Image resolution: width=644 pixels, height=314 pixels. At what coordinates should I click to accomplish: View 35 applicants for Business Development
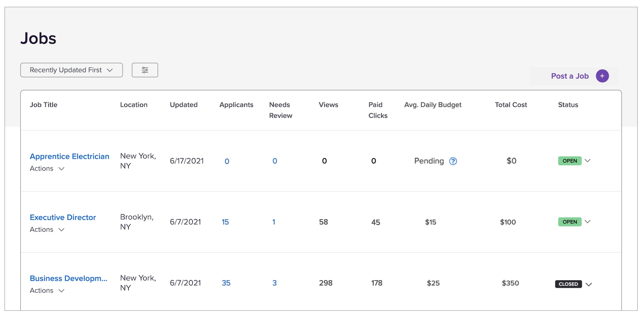pos(226,283)
